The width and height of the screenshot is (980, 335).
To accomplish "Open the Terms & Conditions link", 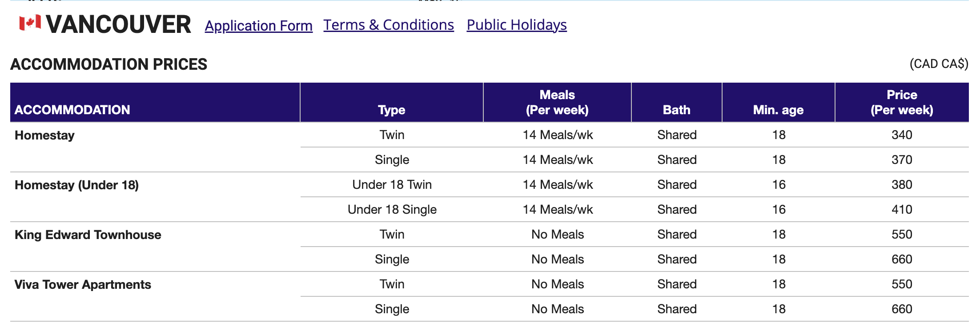I will click(x=388, y=25).
